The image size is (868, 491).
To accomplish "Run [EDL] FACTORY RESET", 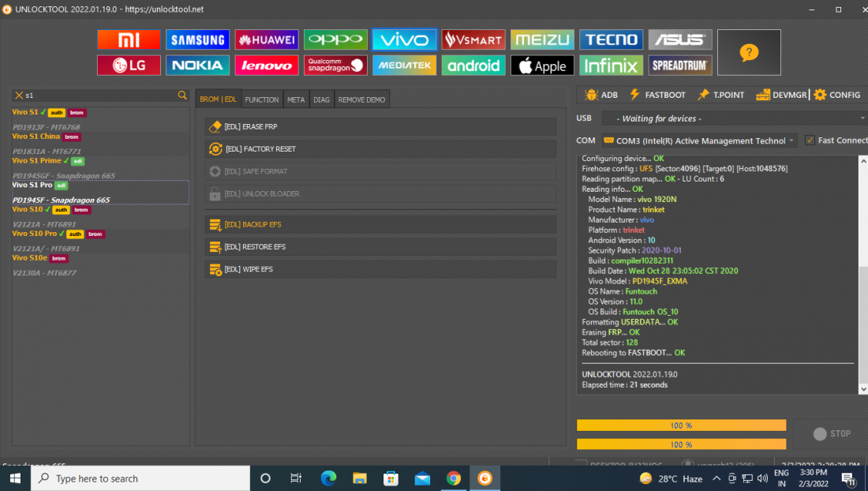I will pos(381,149).
